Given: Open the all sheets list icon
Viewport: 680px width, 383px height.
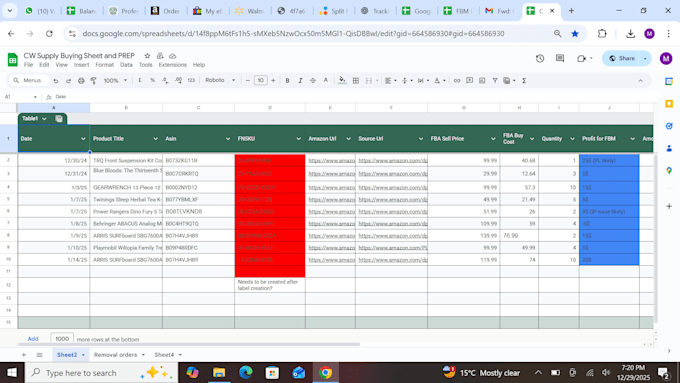Looking at the screenshot, I should tap(39, 355).
